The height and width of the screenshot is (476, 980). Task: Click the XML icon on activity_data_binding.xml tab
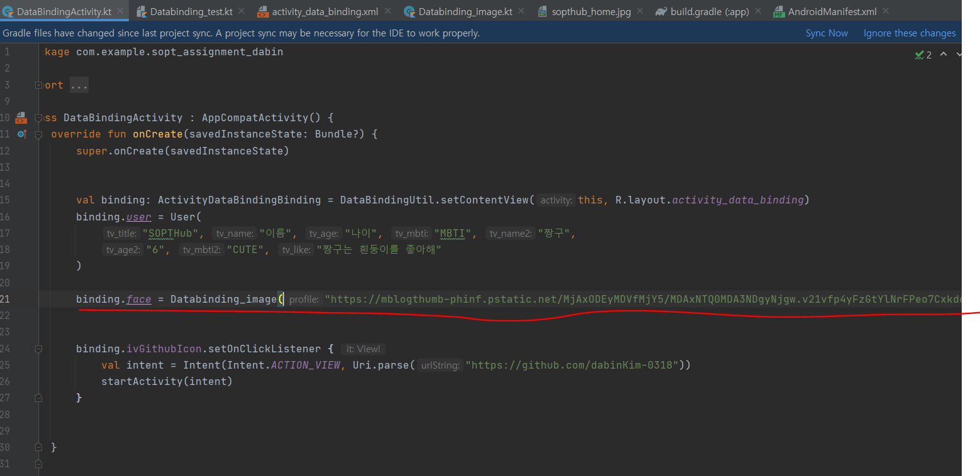coord(263,11)
